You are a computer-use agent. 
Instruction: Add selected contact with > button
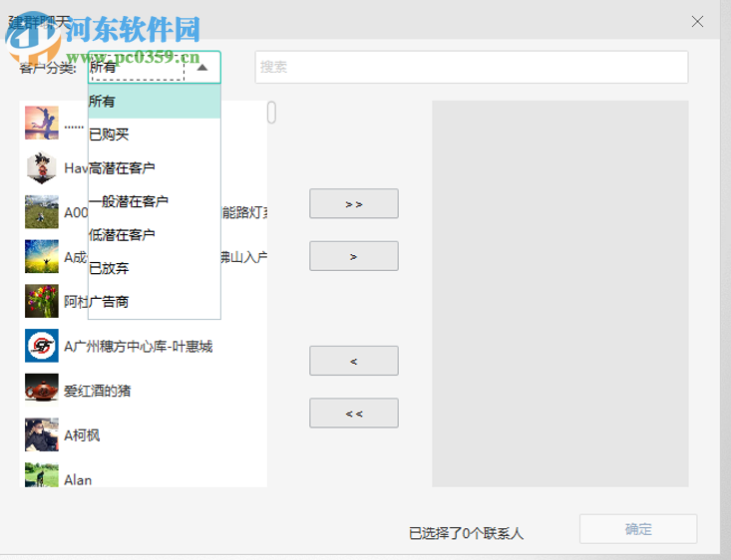click(x=354, y=256)
